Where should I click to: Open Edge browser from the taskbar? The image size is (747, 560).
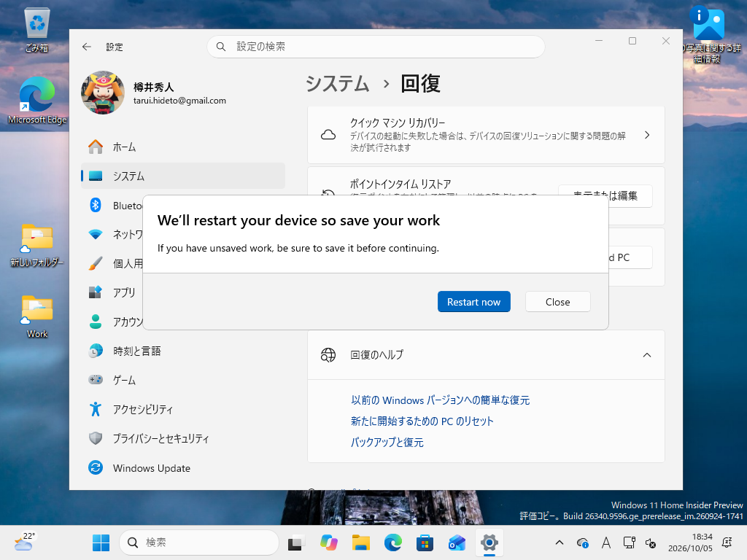point(392,542)
